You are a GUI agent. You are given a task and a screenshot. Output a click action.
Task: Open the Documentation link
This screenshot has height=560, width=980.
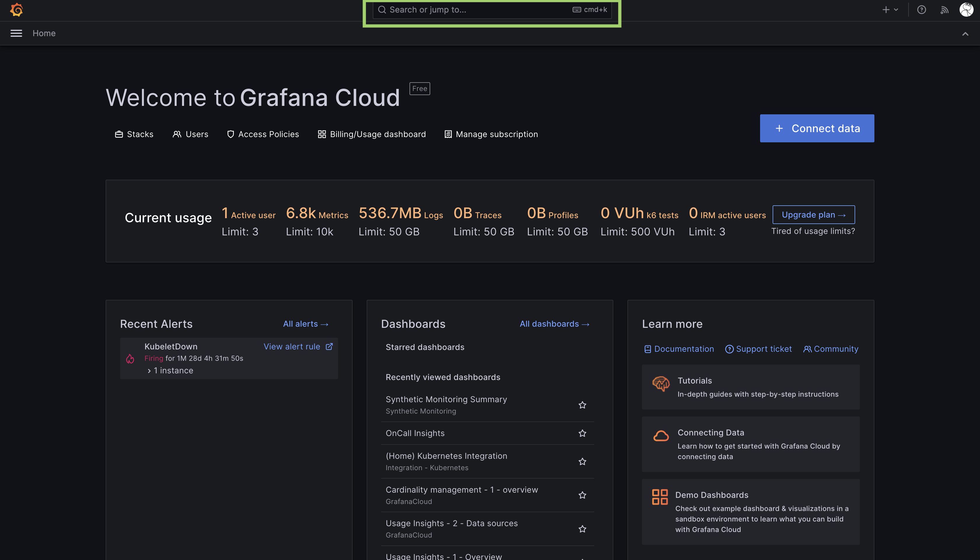tap(679, 349)
